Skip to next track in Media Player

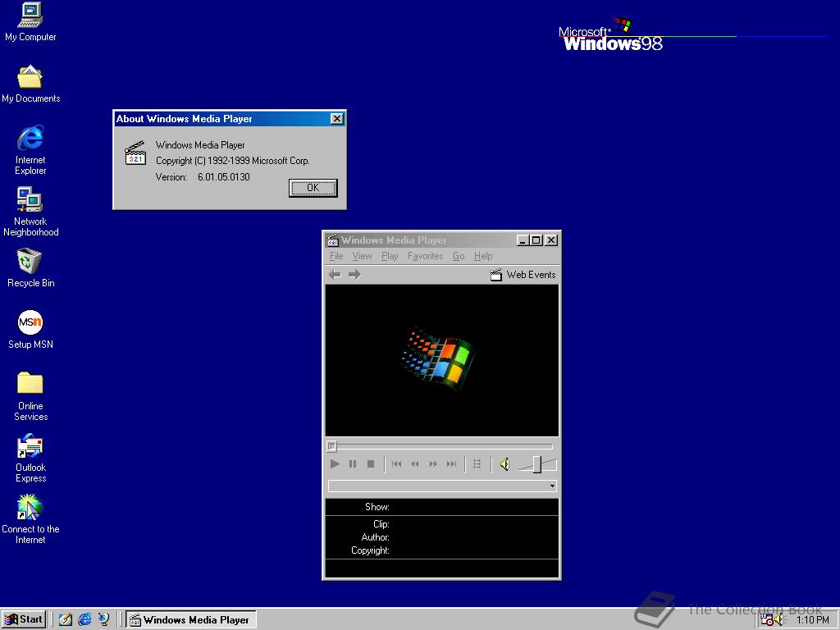pyautogui.click(x=452, y=464)
